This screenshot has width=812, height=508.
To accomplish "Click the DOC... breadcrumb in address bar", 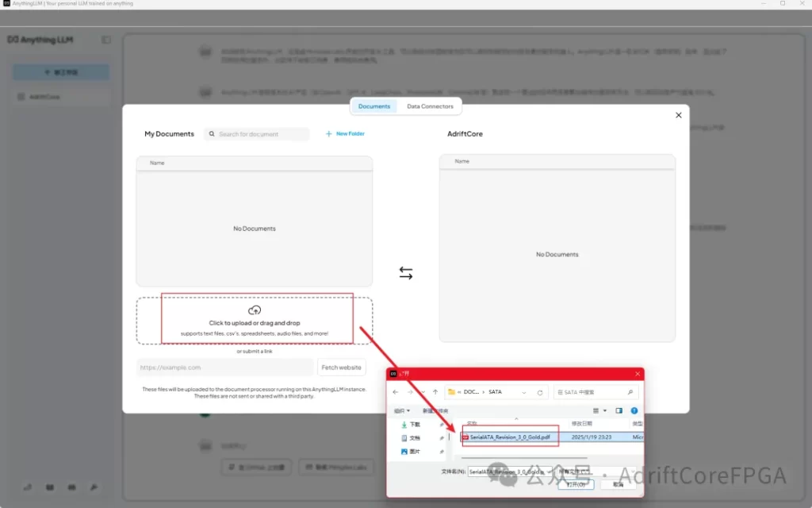I will click(471, 392).
